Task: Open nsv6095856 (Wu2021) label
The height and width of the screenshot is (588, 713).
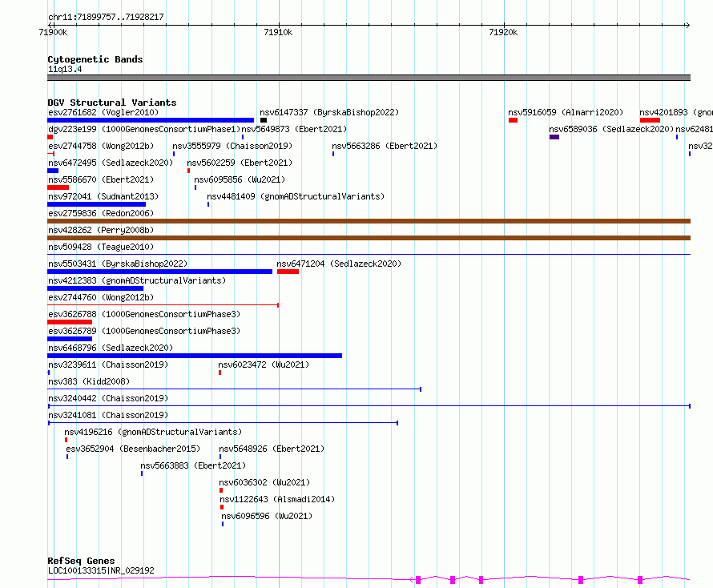Action: (240, 179)
